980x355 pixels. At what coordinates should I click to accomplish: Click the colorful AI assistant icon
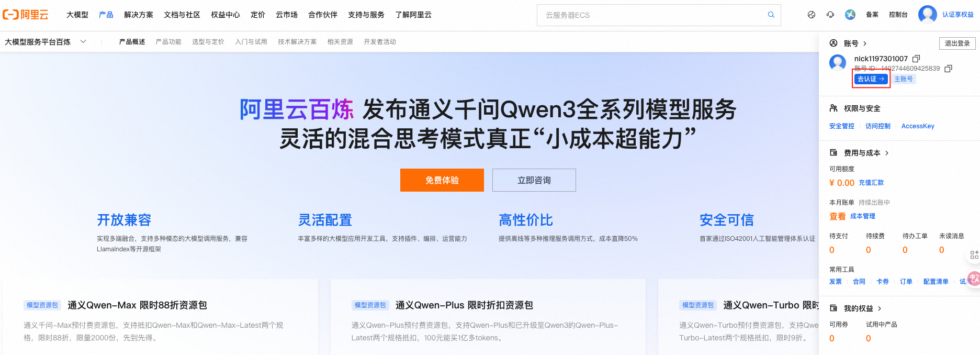(850, 15)
